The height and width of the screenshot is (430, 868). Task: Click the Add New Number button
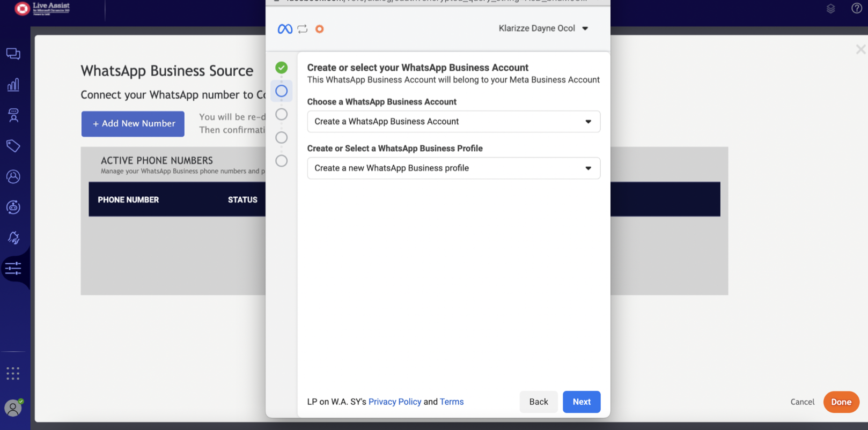tap(133, 124)
